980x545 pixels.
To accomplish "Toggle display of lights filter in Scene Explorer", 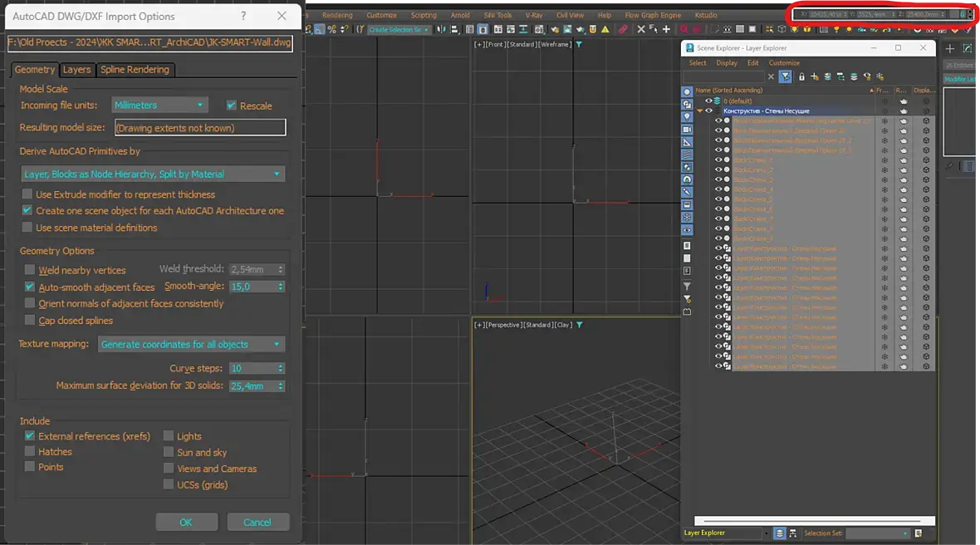I will (x=687, y=117).
